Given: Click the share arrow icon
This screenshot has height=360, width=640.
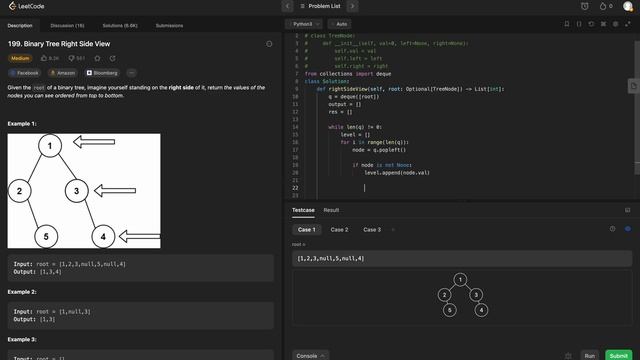Looking at the screenshot, I should (x=113, y=58).
